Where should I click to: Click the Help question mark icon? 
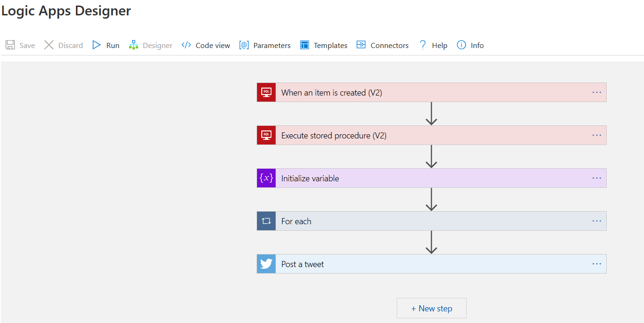click(x=423, y=45)
